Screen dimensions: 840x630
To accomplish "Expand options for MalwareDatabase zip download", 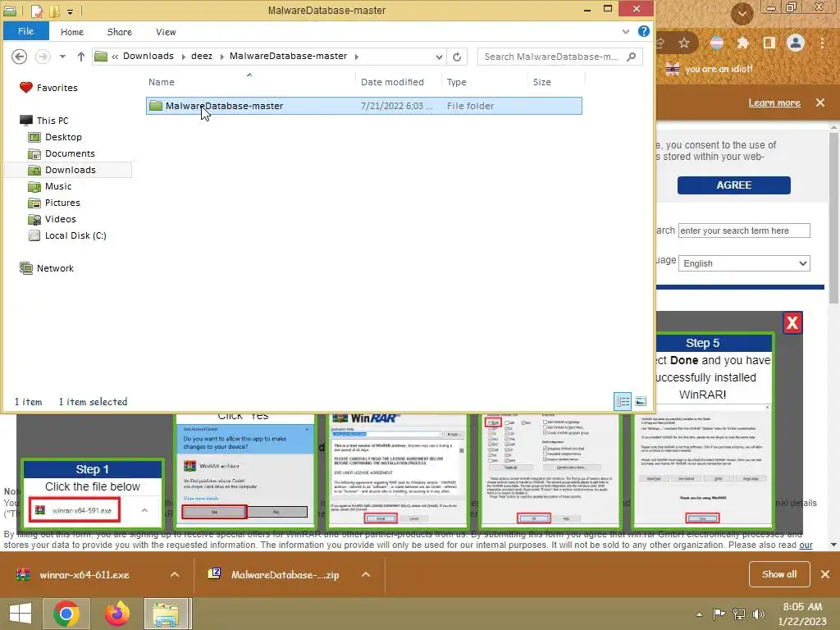I will [x=366, y=575].
